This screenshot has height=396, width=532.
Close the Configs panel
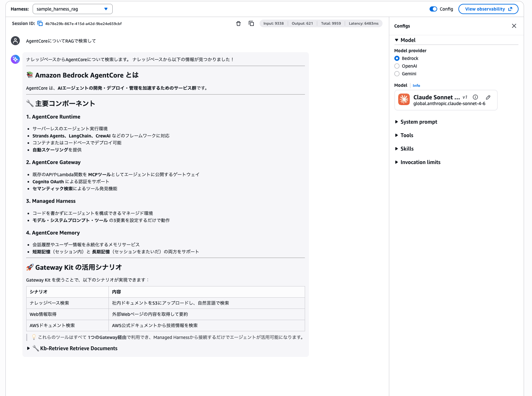pyautogui.click(x=514, y=26)
